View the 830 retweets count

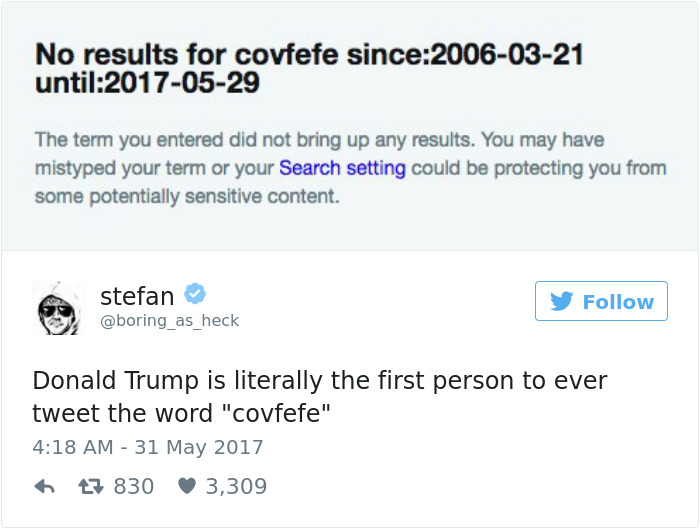pos(133,487)
